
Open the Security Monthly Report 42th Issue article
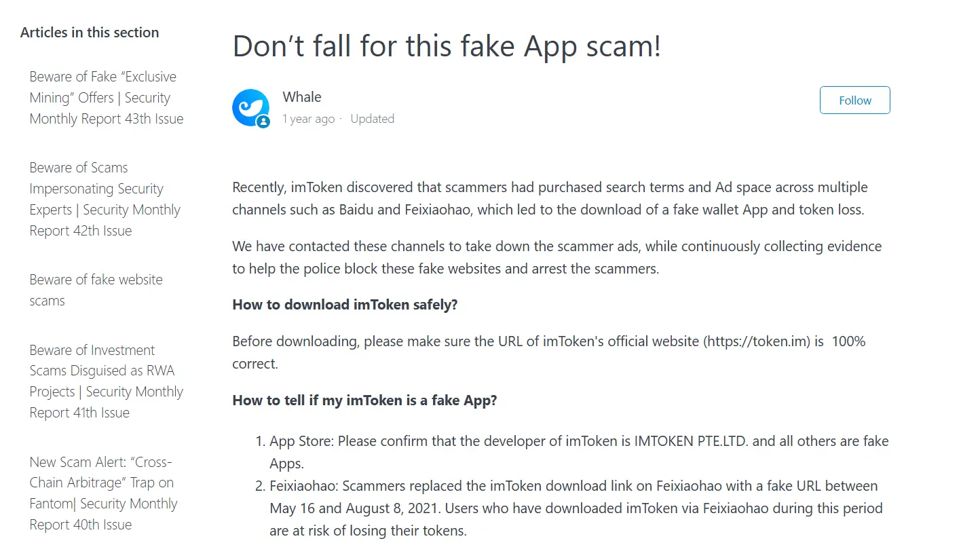coord(105,198)
